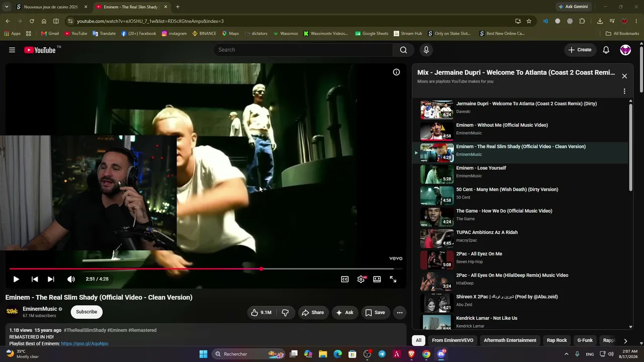The image size is (644, 362).
Task: Toggle closed captions on the player
Action: coord(345,279)
